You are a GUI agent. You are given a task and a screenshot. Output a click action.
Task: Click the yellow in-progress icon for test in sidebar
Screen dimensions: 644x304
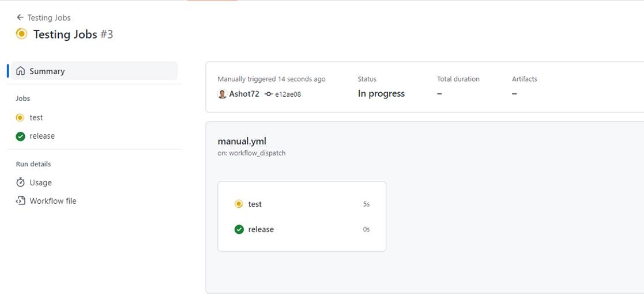tap(20, 117)
